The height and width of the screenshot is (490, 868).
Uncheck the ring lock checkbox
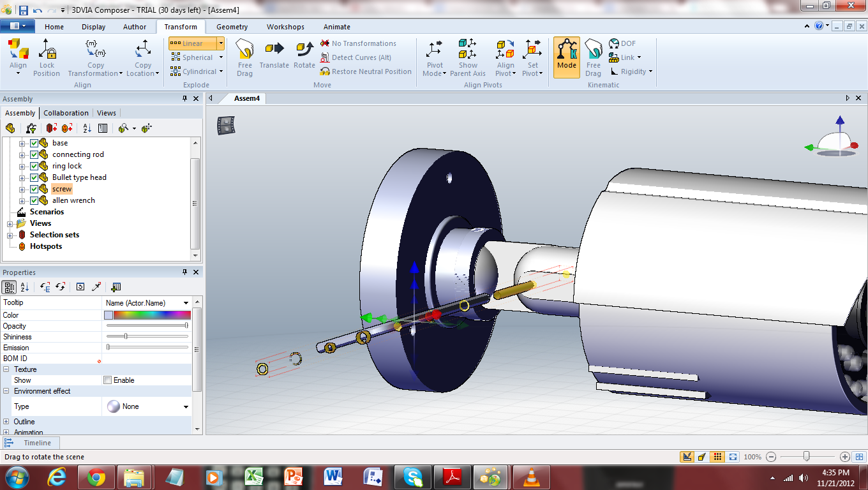click(34, 166)
